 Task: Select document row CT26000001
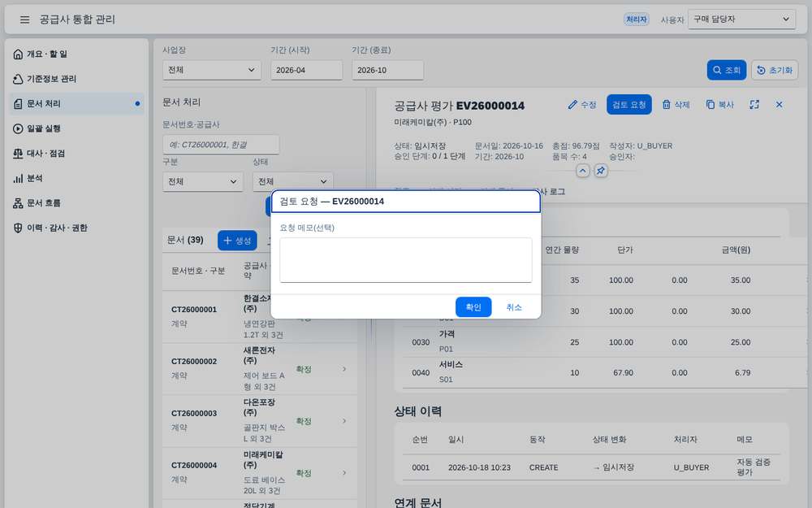pyautogui.click(x=260, y=317)
